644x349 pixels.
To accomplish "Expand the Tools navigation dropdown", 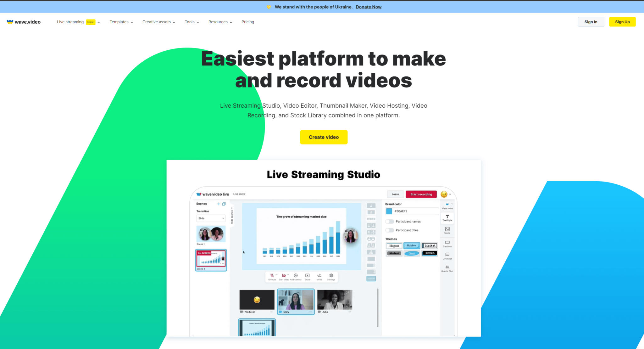I will [x=192, y=22].
